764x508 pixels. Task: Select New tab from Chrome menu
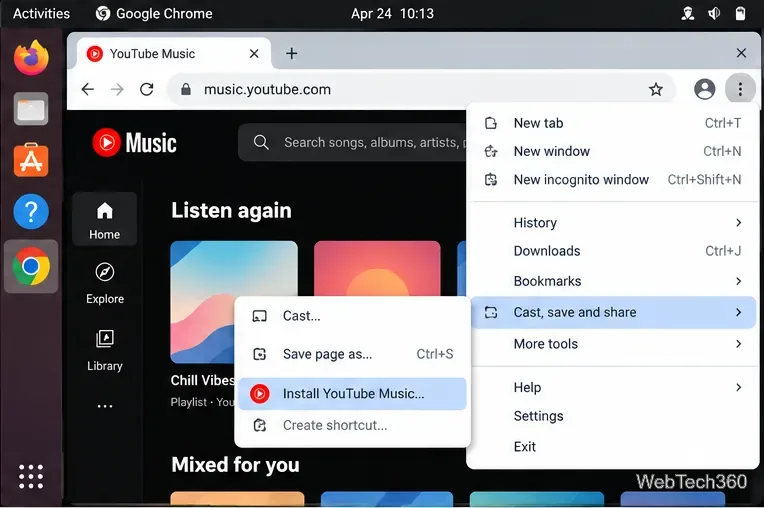pyautogui.click(x=612, y=123)
